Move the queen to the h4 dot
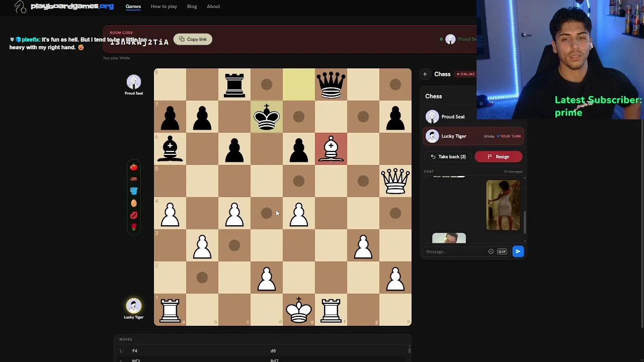The height and width of the screenshot is (362, 644). [x=395, y=213]
